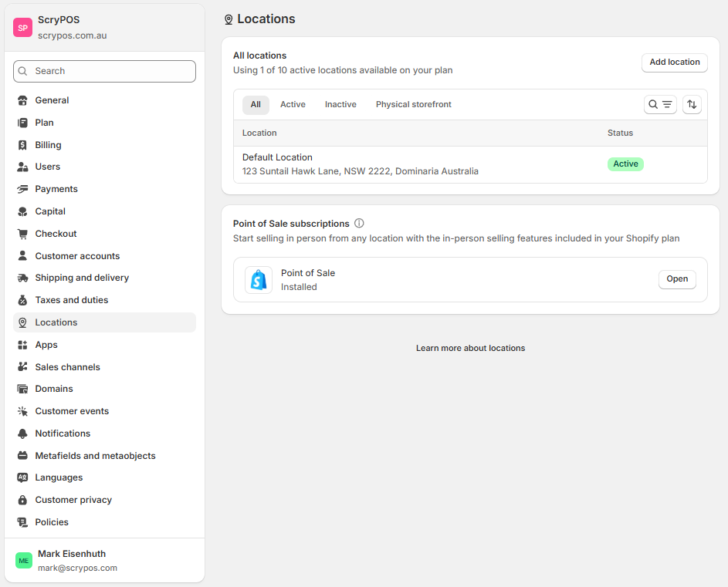The height and width of the screenshot is (587, 728).
Task: Click the Shopify Point of Sale bag icon
Action: pos(258,280)
